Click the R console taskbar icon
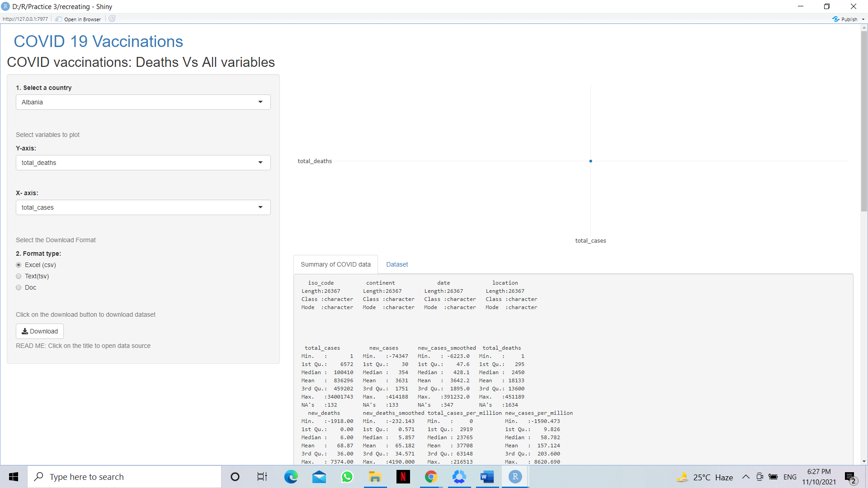The height and width of the screenshot is (488, 868). pyautogui.click(x=515, y=476)
